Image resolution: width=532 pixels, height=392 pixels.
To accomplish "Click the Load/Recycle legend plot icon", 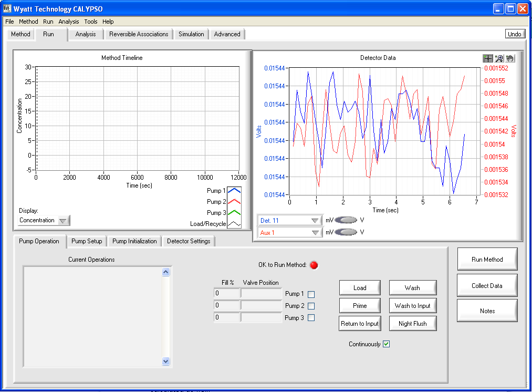I will click(x=234, y=224).
